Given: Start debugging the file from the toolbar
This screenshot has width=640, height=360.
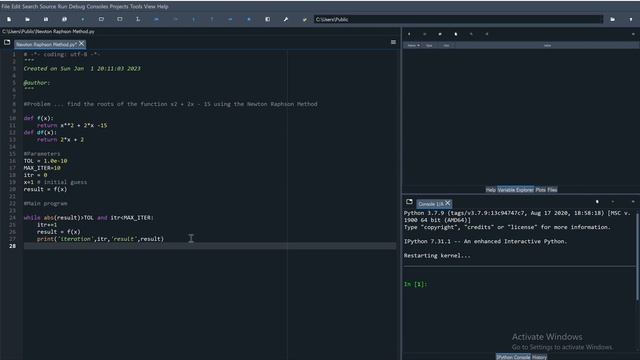Looking at the screenshot, I should coord(156,19).
